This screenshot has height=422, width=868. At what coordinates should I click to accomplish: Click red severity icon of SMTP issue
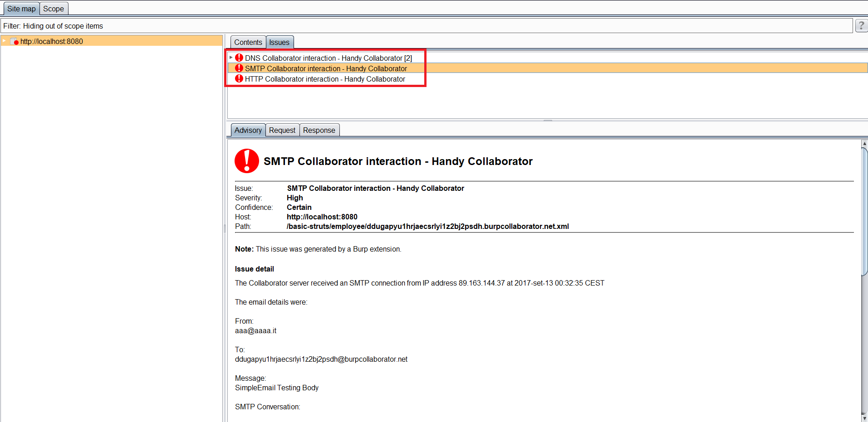[239, 68]
